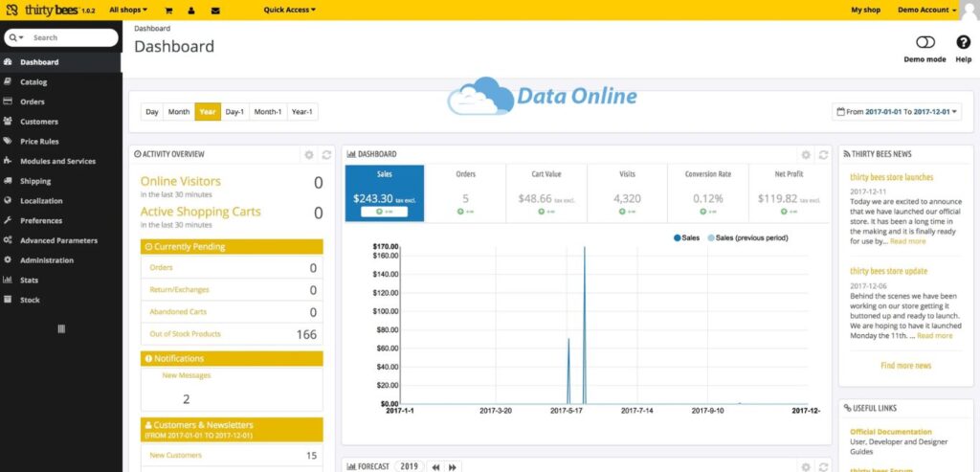
Task: Click Abandoned Carts link
Action: pos(178,311)
